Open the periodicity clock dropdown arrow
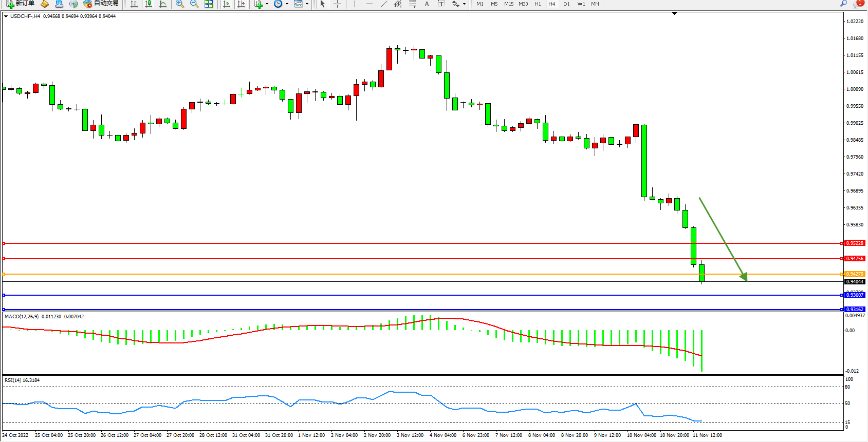 tap(287, 4)
